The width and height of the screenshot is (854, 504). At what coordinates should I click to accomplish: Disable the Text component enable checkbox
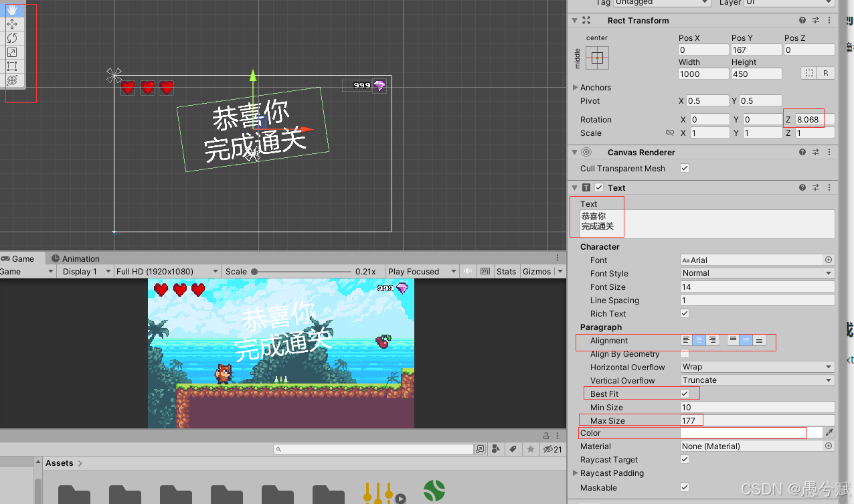click(599, 188)
